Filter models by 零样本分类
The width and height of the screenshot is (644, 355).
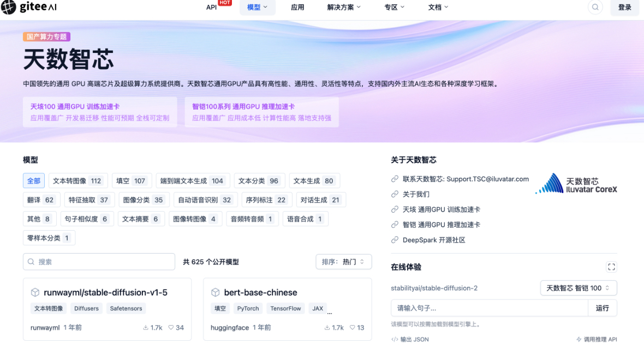(49, 238)
